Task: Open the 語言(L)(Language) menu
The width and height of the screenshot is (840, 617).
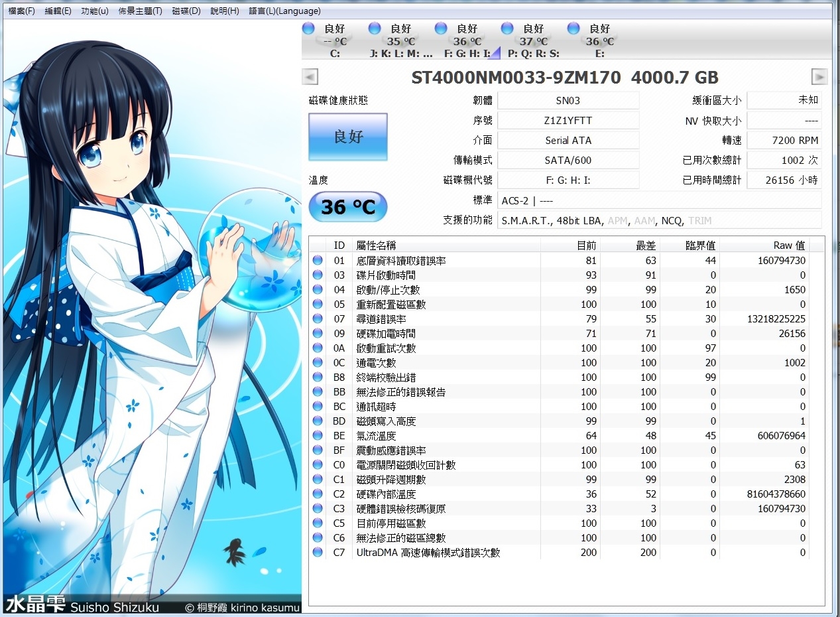Action: tap(284, 11)
